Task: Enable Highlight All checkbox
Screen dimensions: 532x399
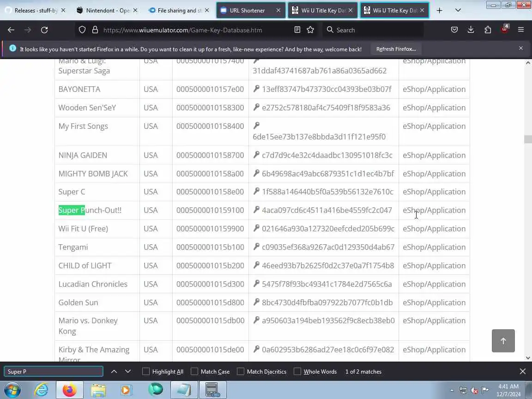Action: tap(146, 371)
